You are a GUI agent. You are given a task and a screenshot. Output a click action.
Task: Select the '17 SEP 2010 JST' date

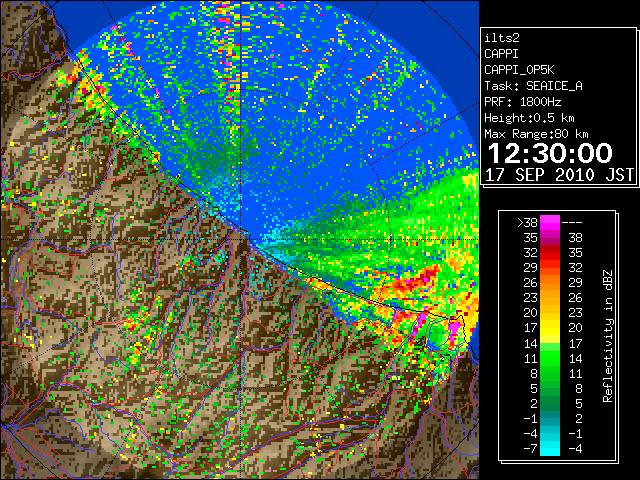click(x=559, y=175)
